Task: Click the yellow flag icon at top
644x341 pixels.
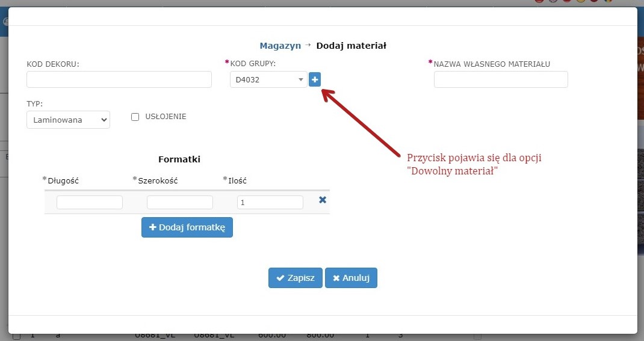Action: pyautogui.click(x=580, y=2)
